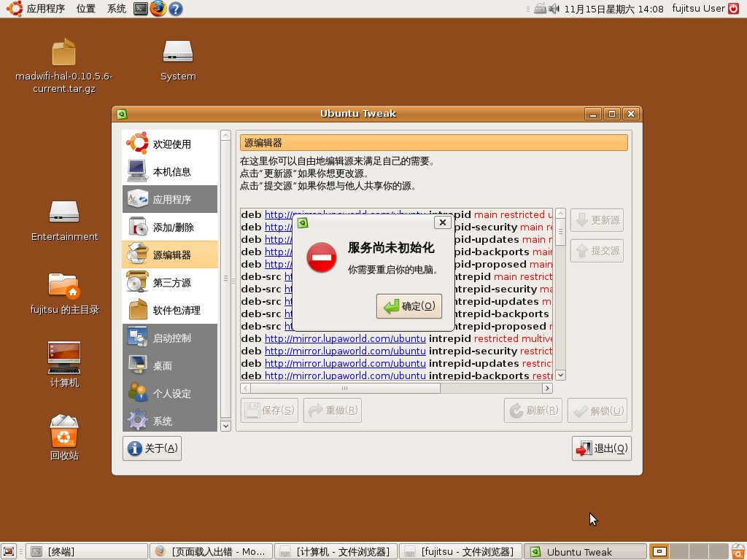Select the System drive desktop icon
Viewport: 747px width, 560px height.
178,52
